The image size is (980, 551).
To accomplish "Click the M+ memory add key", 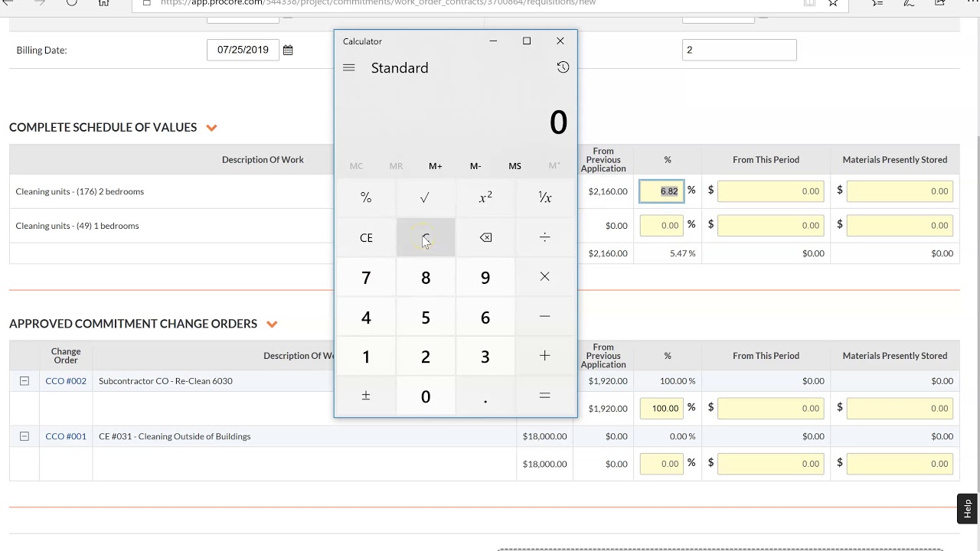I will [436, 166].
